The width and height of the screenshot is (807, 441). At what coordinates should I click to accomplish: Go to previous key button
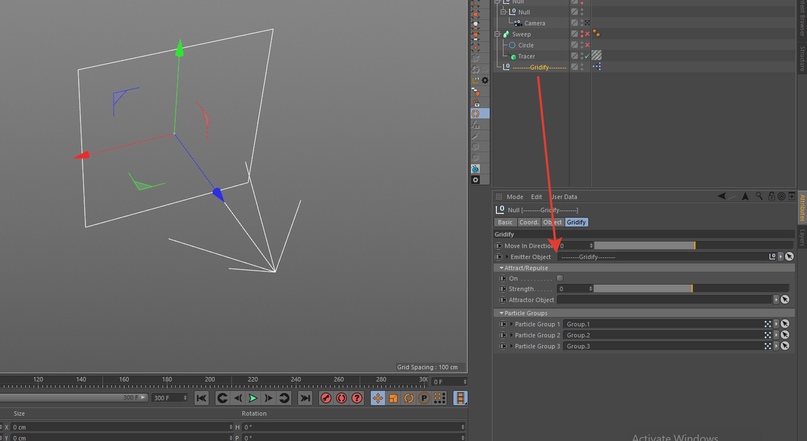pyautogui.click(x=222, y=398)
